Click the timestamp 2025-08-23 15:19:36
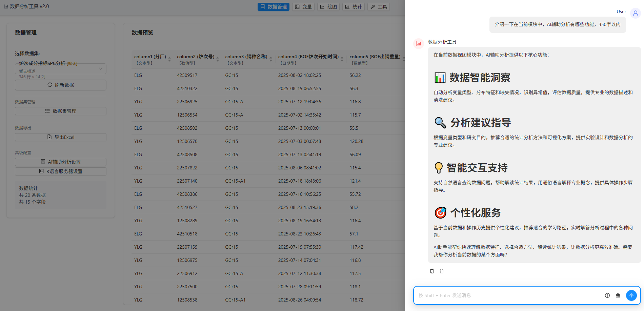This screenshot has height=311, width=644. (x=300, y=207)
